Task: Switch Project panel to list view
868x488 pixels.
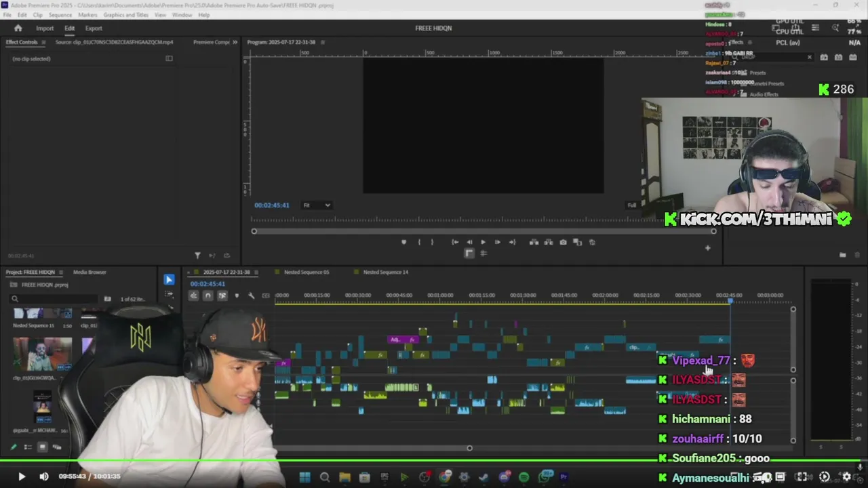Action: tap(28, 447)
